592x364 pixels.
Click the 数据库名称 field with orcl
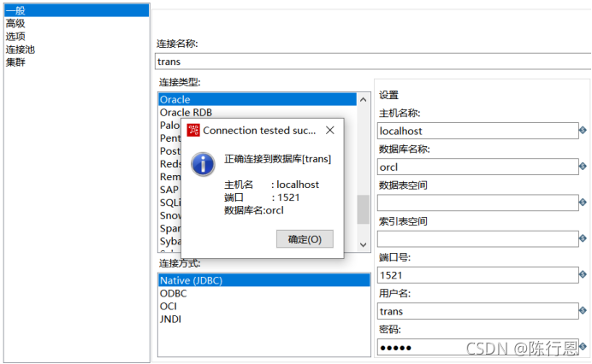click(477, 167)
